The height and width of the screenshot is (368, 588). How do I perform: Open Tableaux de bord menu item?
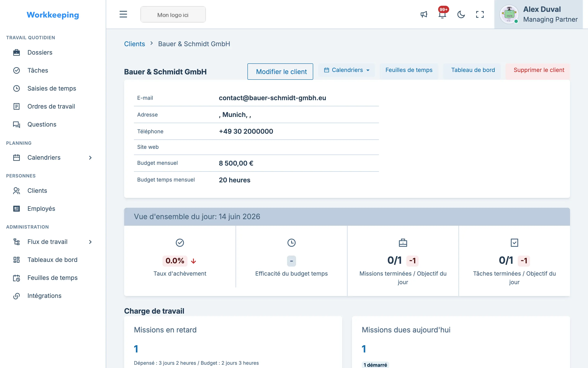point(53,260)
